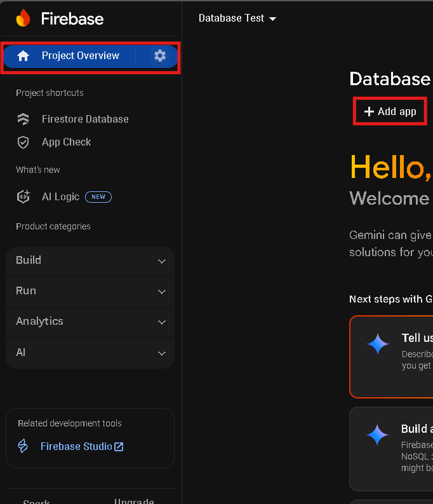433x504 pixels.
Task: Click the sparkle icon on Tell us card
Action: coord(378,344)
